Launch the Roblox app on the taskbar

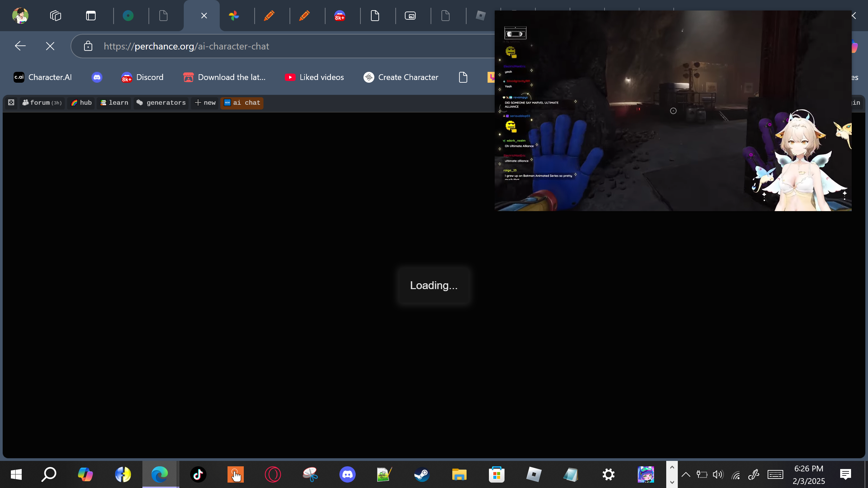(534, 474)
